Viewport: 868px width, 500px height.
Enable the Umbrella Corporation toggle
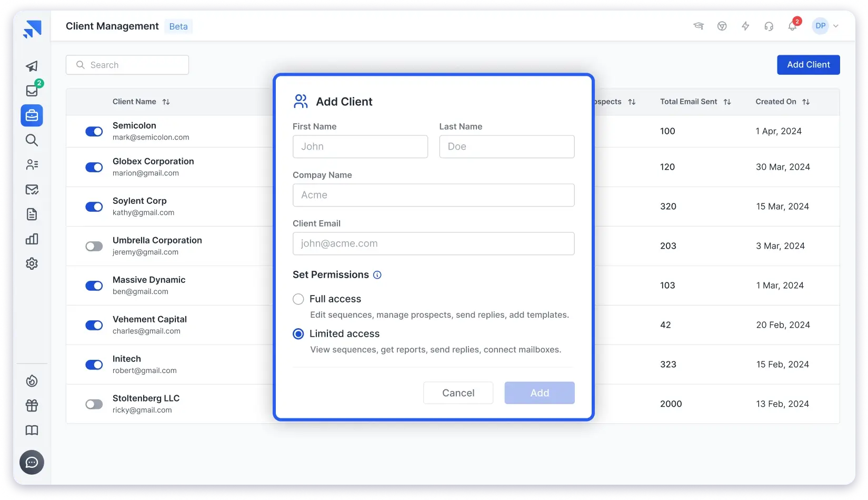pos(94,247)
